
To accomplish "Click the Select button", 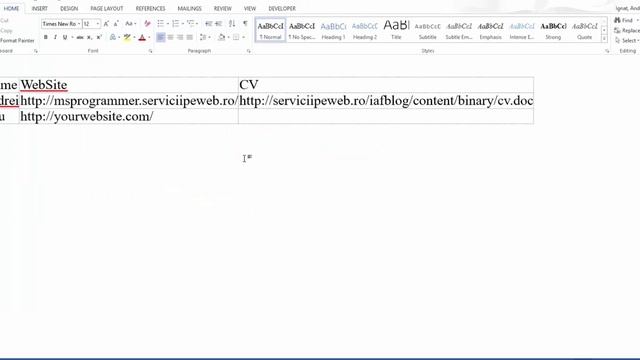I will pyautogui.click(x=627, y=40).
